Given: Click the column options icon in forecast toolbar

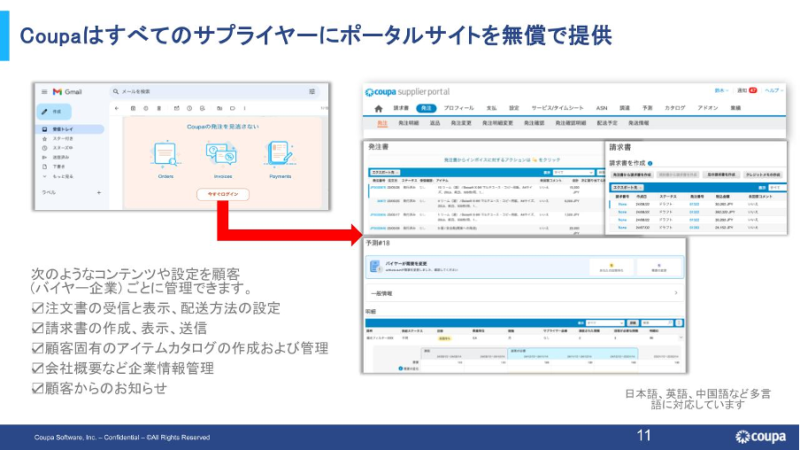Looking at the screenshot, I should click(679, 323).
